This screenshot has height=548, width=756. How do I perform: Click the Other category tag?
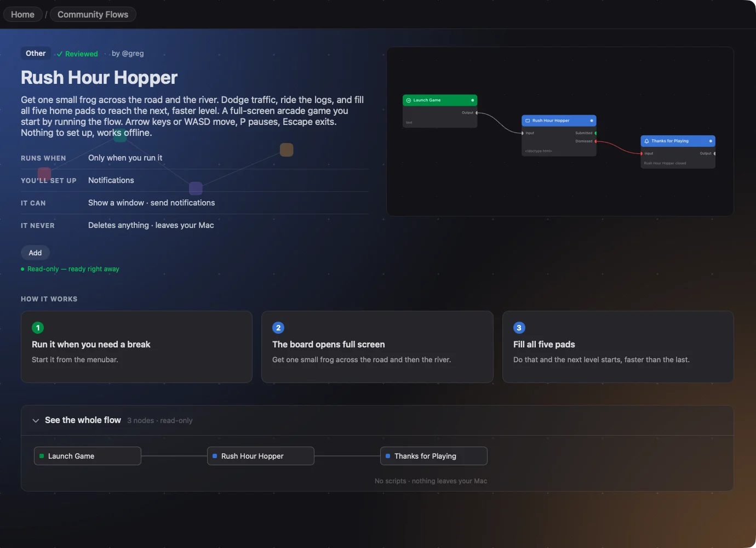pos(36,53)
